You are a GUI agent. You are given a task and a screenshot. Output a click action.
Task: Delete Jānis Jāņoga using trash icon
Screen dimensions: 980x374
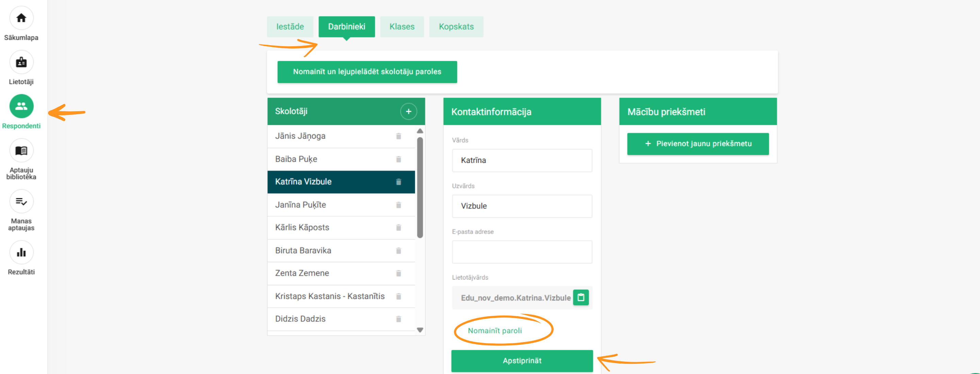click(x=398, y=136)
